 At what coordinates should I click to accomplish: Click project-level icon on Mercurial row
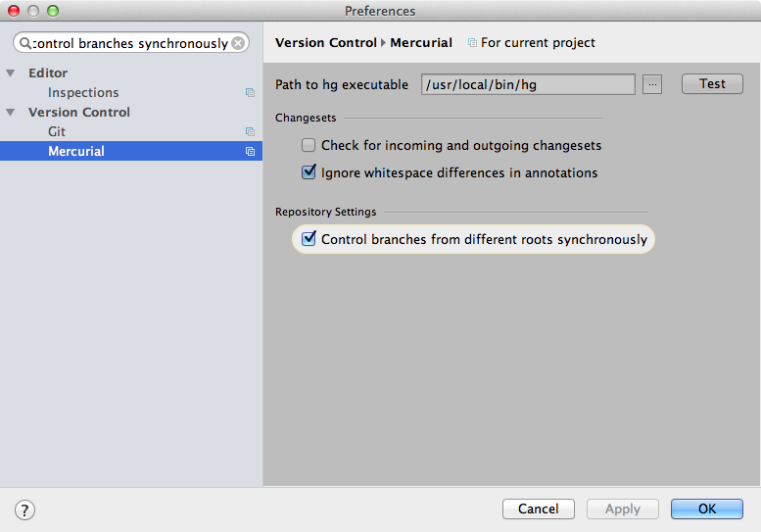pyautogui.click(x=250, y=152)
